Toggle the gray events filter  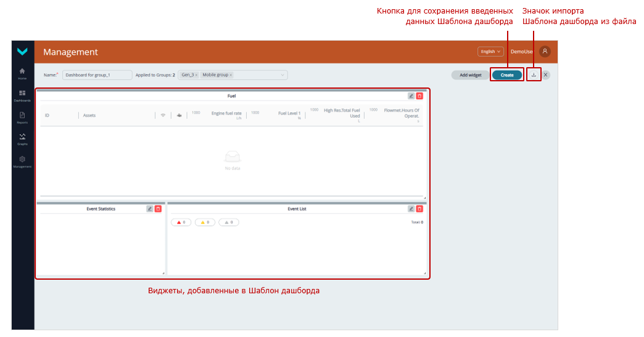[228, 222]
